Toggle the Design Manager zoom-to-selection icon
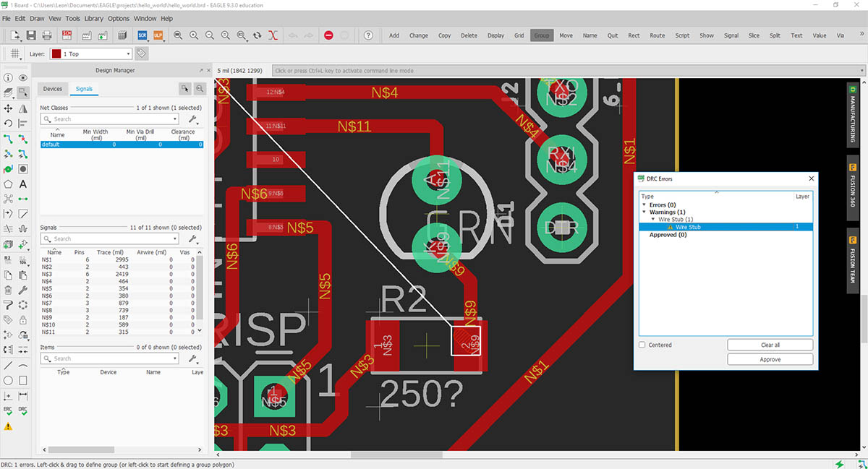Screen dimensions: 868x469 click(200, 88)
